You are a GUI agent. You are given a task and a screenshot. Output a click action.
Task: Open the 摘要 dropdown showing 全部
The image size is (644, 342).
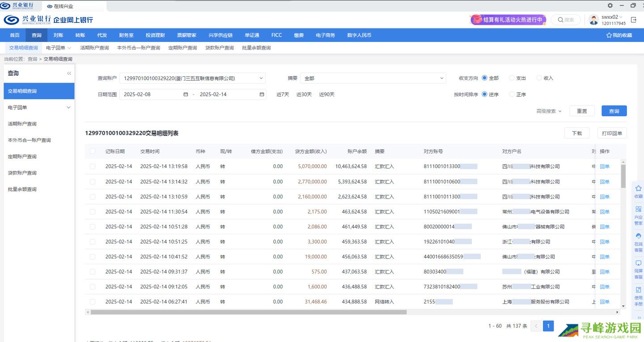coord(373,78)
